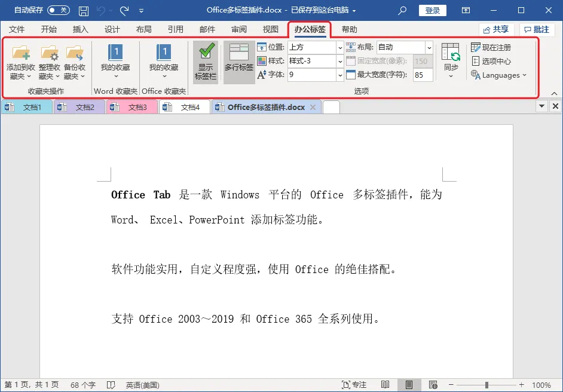
Task: Switch to the 开始 ribbon tab
Action: (48, 29)
